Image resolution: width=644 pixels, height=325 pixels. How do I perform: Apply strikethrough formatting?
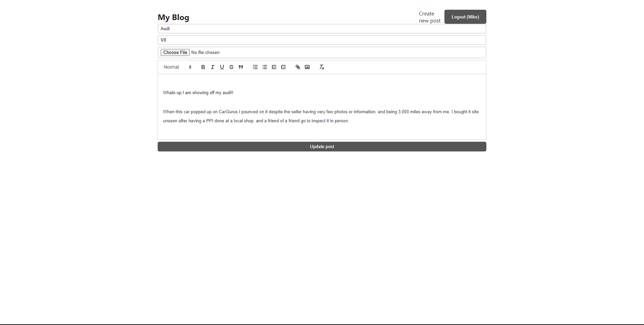[x=231, y=67]
